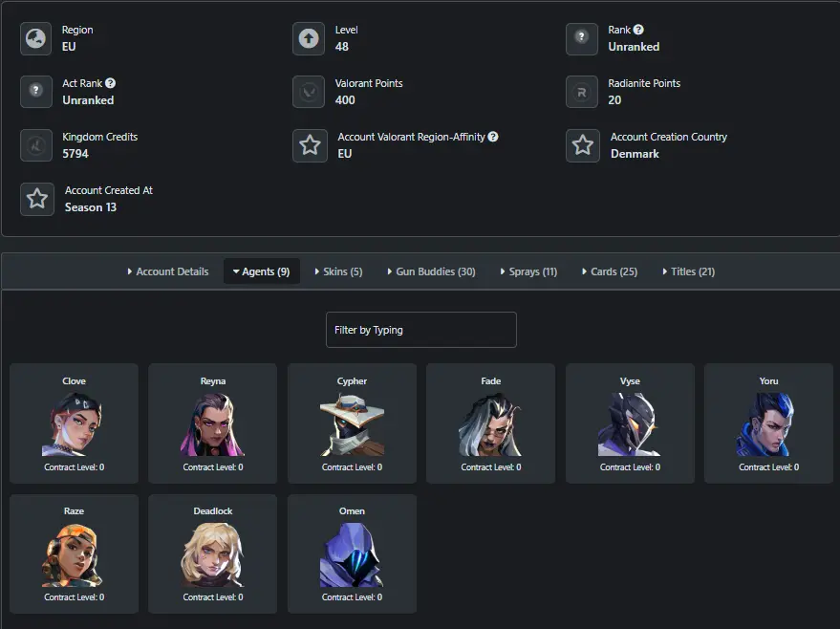
Task: Click the country value Denmark
Action: [635, 154]
